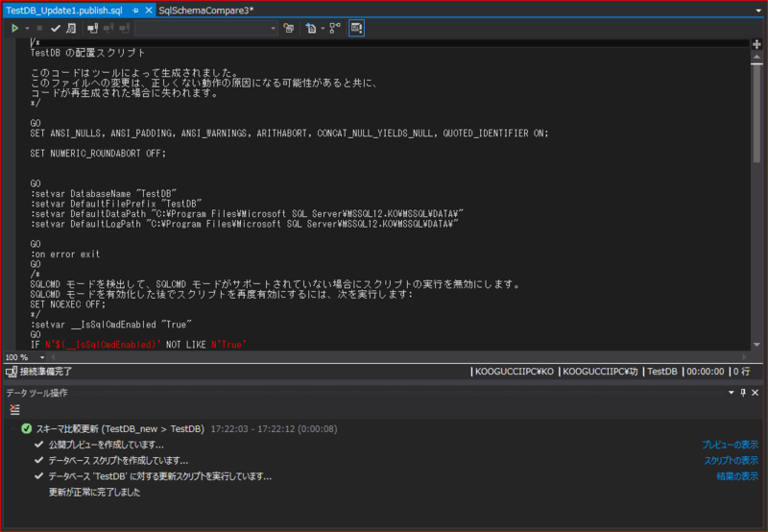The width and height of the screenshot is (768, 532).
Task: Click the Stop execution toolbar icon
Action: click(x=39, y=29)
